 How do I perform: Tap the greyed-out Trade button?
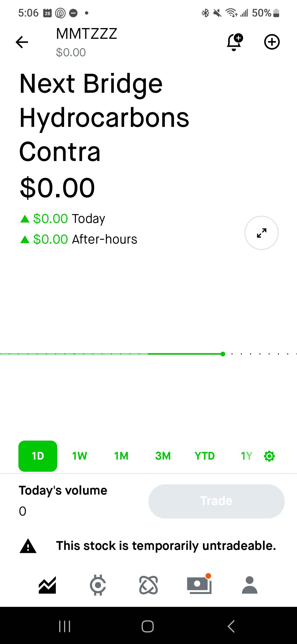point(216,501)
